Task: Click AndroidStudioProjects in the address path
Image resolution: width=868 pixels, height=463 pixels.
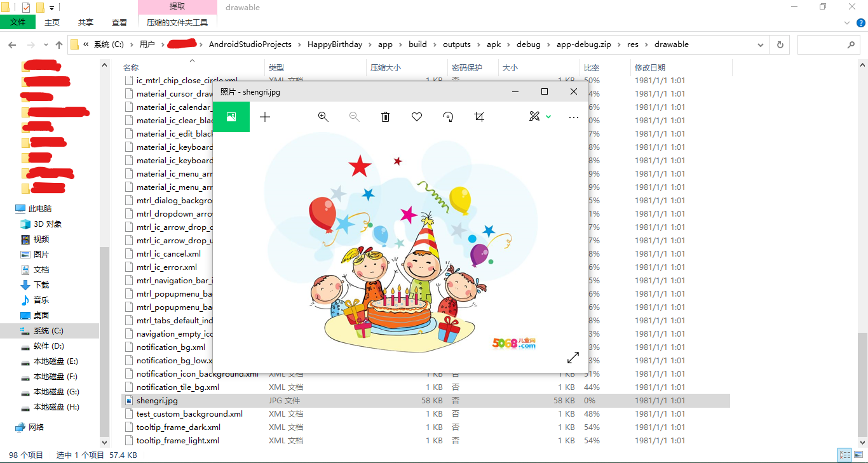Action: coord(250,44)
